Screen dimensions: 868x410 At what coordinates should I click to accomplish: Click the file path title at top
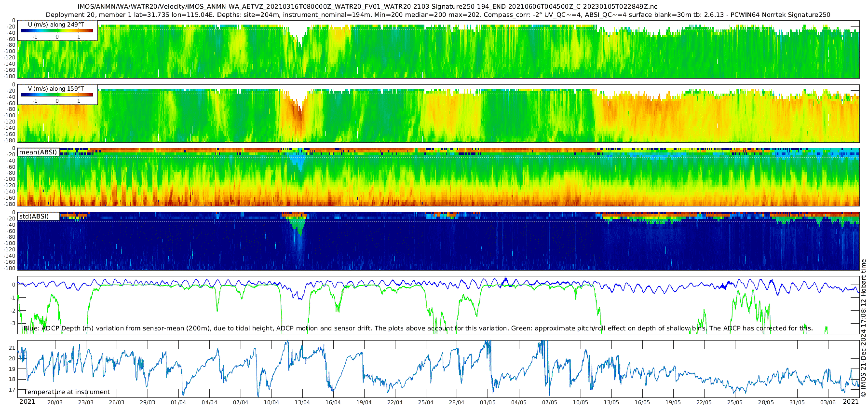[367, 7]
